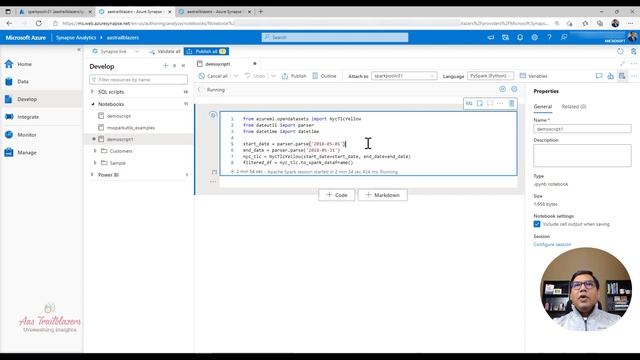The image size is (640, 360).
Task: Delete the notebook cell with trash icon
Action: coord(511,104)
